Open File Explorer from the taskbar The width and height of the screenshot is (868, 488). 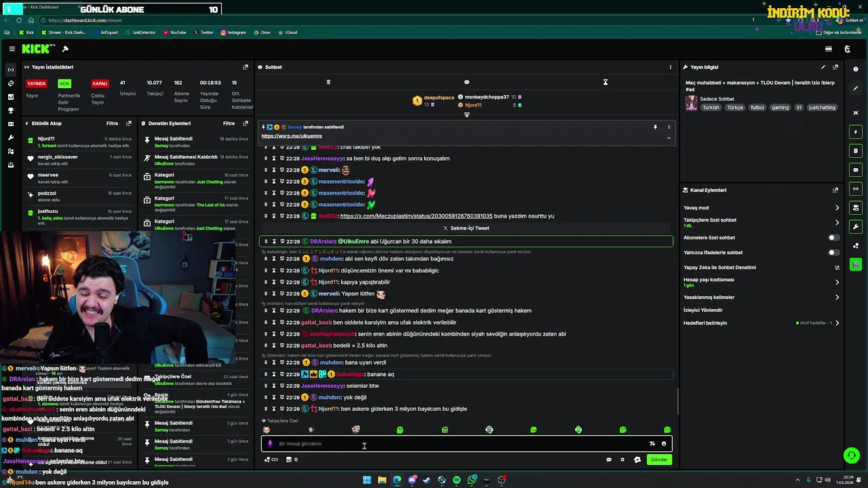(x=382, y=480)
